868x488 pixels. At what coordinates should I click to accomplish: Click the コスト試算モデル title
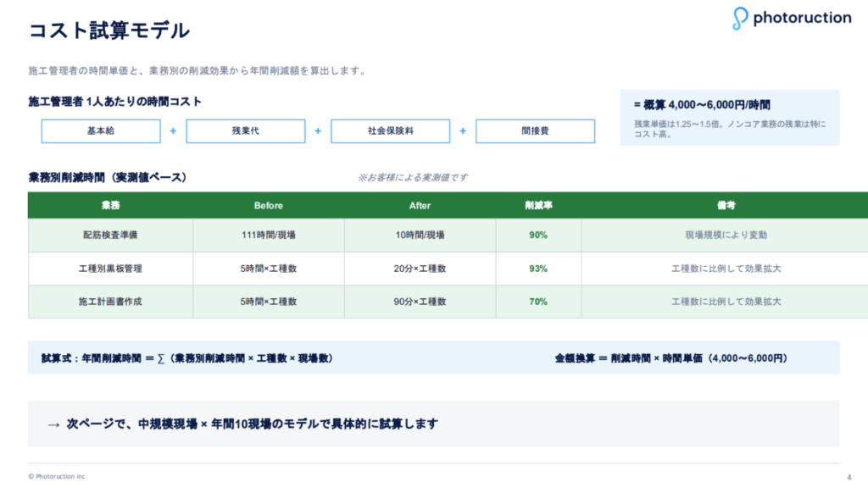click(x=109, y=30)
